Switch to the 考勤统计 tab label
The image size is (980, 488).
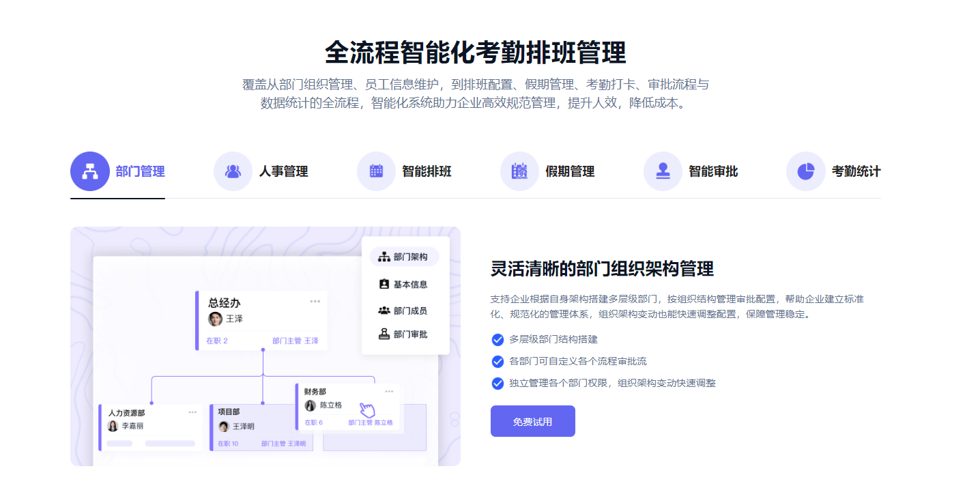856,171
